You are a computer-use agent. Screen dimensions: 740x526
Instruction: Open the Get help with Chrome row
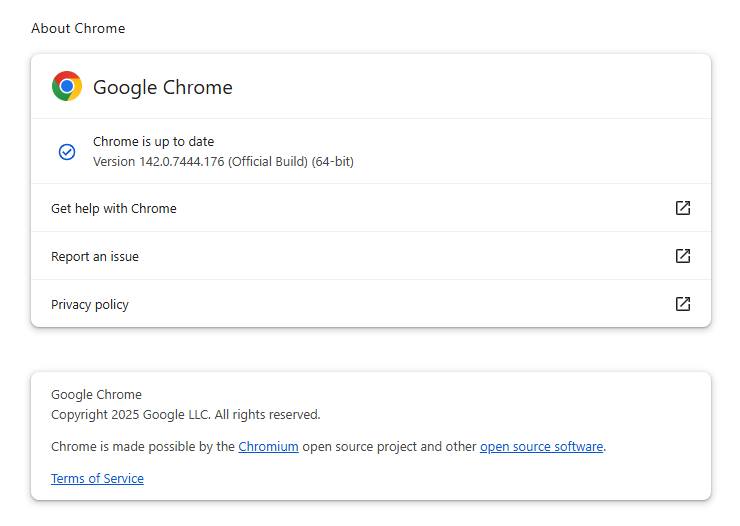[x=114, y=208]
